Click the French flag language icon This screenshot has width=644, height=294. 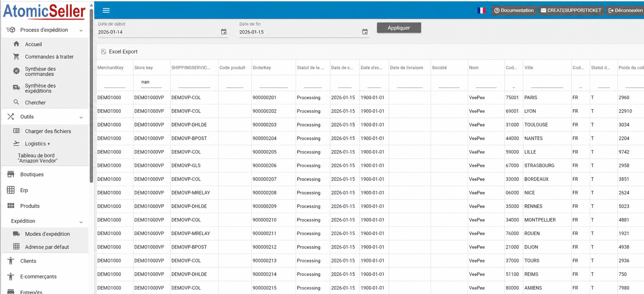(x=482, y=10)
